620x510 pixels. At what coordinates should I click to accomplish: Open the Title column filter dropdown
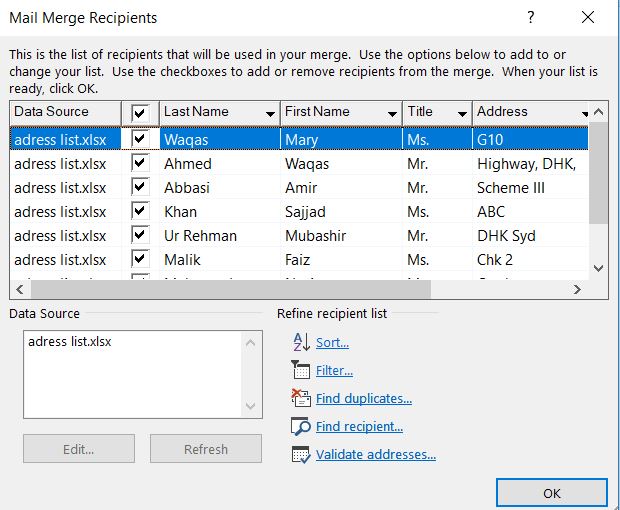[x=462, y=113]
